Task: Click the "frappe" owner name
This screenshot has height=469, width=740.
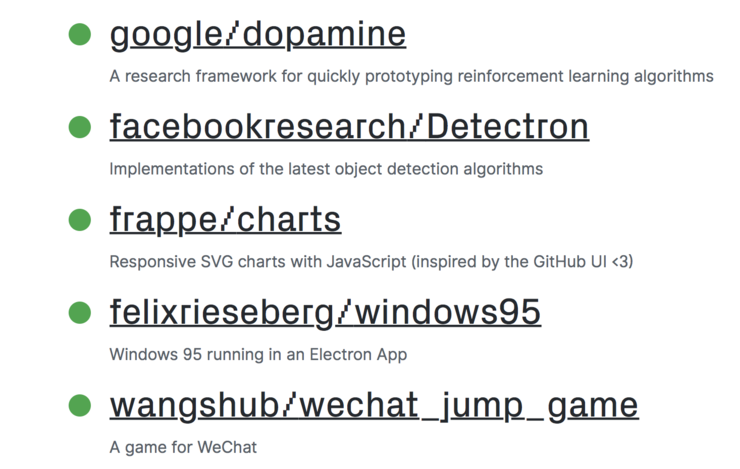Action: pyautogui.click(x=163, y=221)
